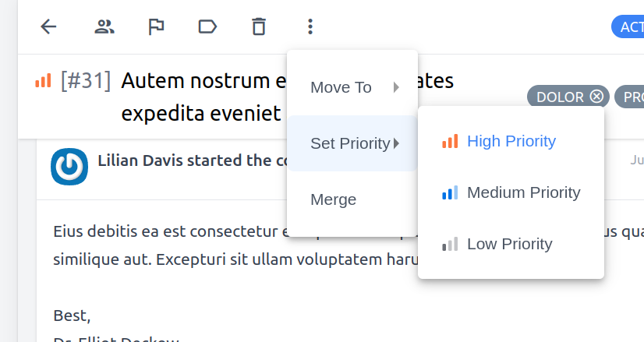Click the orange priority bars beside #31
Viewport: 644px width, 342px height.
[x=43, y=80]
